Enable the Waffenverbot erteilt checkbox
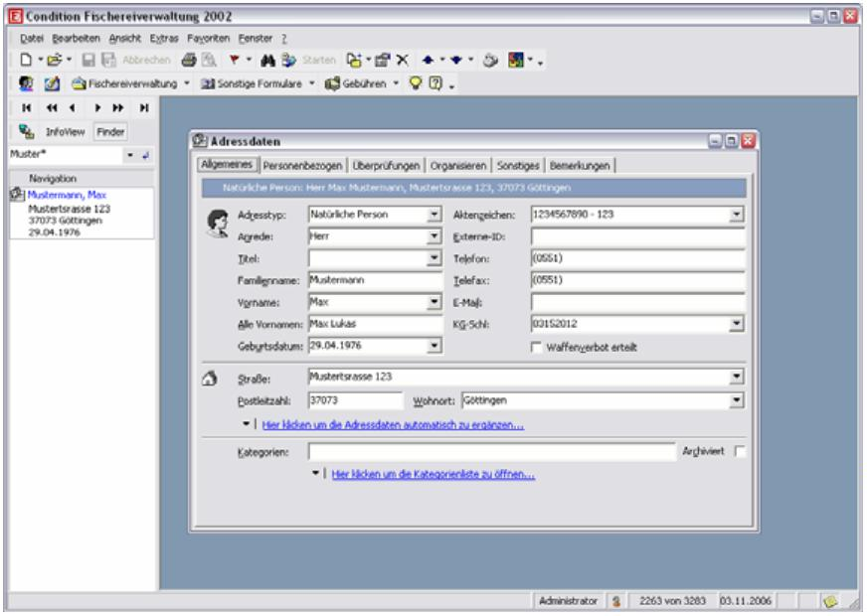867x616 pixels. (538, 347)
